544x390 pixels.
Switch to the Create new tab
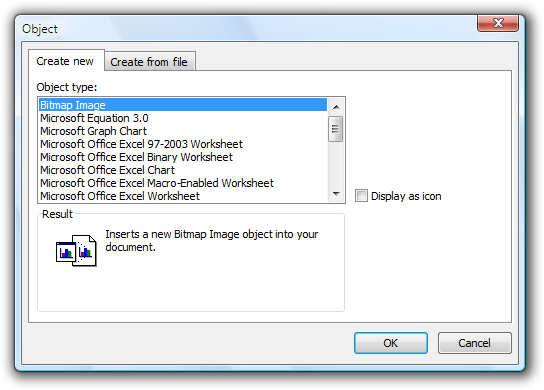click(66, 61)
